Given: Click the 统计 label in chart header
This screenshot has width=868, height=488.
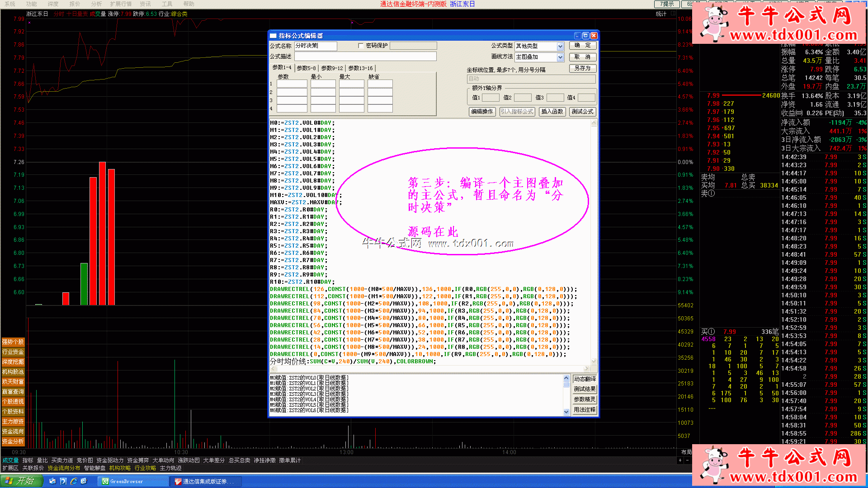Looking at the screenshot, I should point(661,14).
